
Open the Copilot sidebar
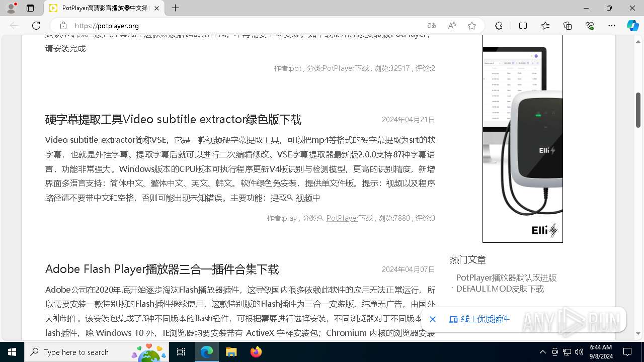(x=632, y=26)
